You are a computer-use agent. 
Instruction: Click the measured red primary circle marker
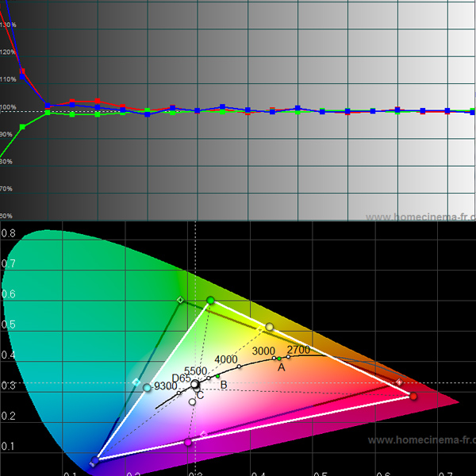(x=413, y=396)
